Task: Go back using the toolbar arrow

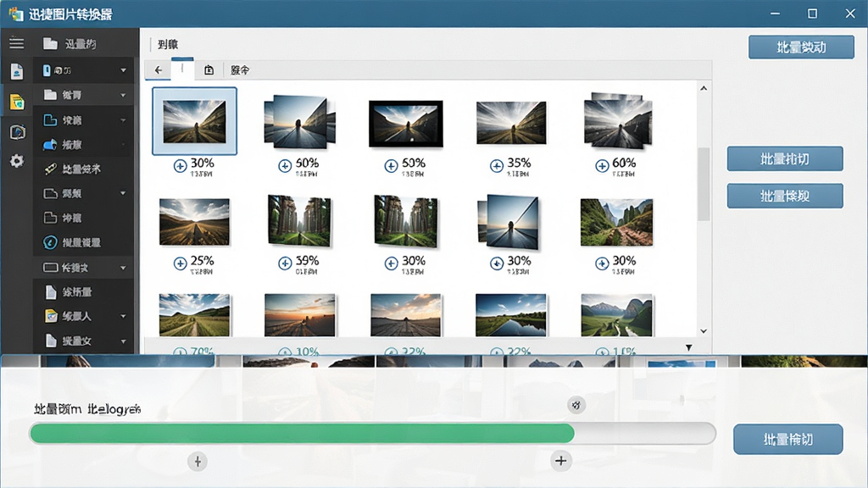Action: point(159,70)
